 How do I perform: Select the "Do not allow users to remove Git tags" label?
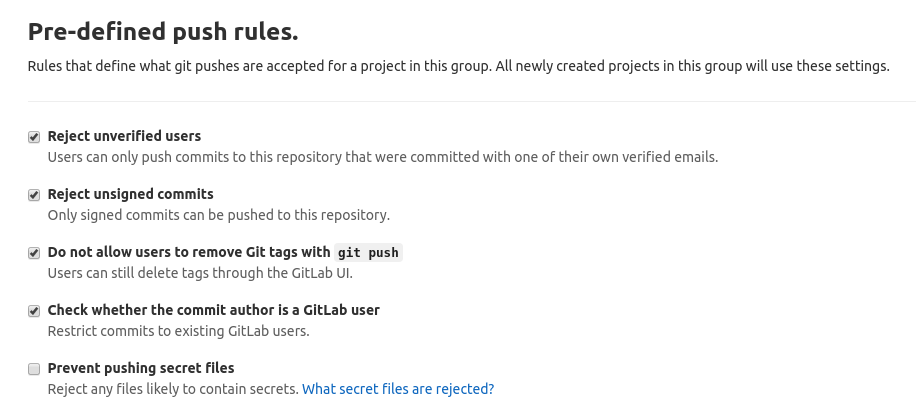[188, 252]
